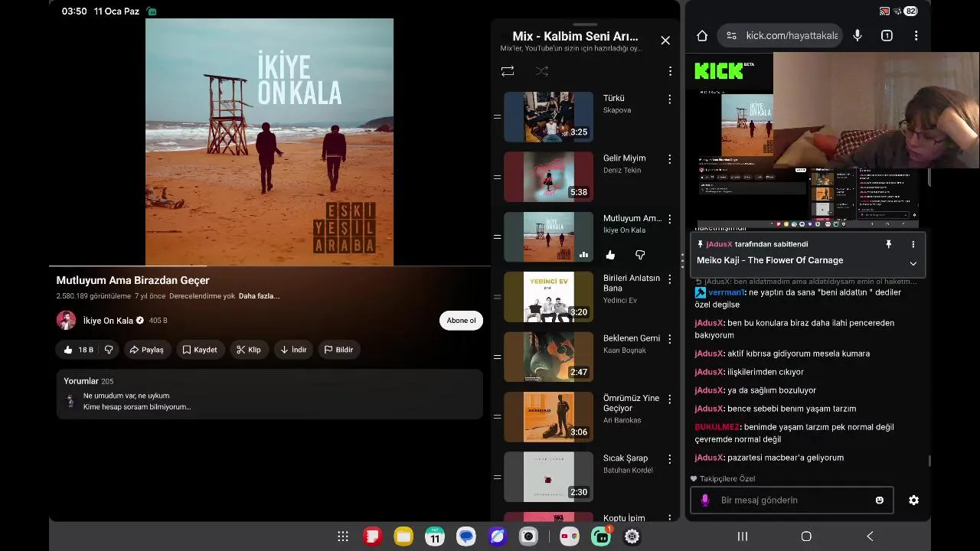Type in Bir mesaj gönderin field
The height and width of the screenshot is (551, 980).
tap(792, 500)
